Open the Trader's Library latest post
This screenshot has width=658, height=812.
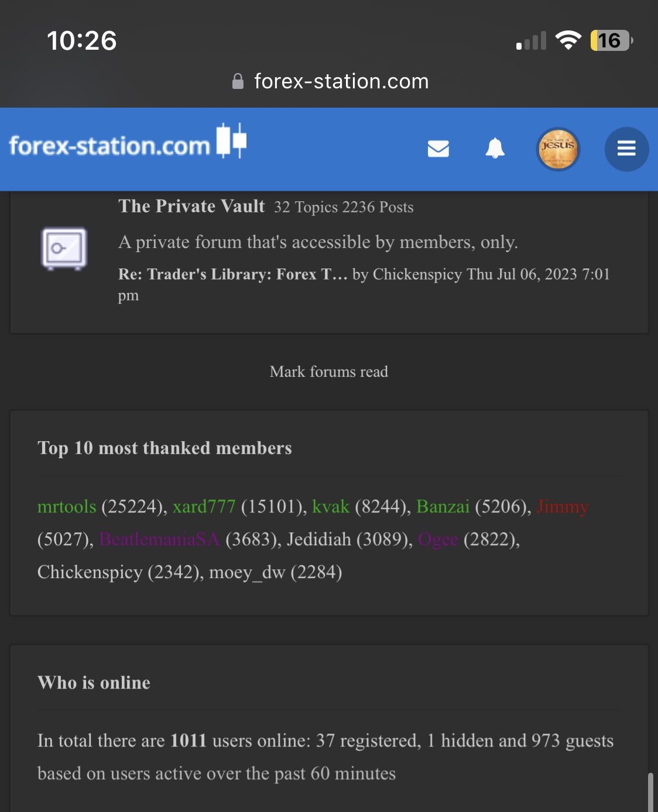pyautogui.click(x=232, y=274)
